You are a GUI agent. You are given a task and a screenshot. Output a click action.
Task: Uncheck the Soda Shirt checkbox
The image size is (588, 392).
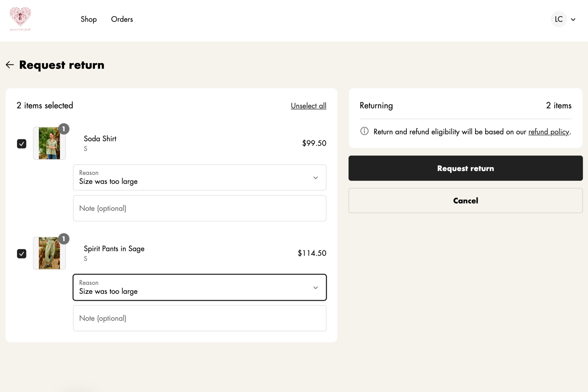(22, 144)
